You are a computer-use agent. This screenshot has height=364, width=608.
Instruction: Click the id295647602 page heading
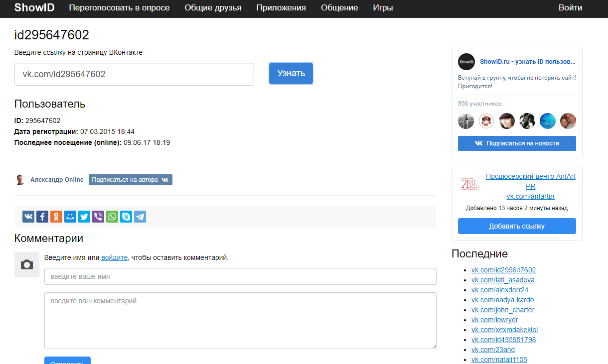pyautogui.click(x=52, y=35)
